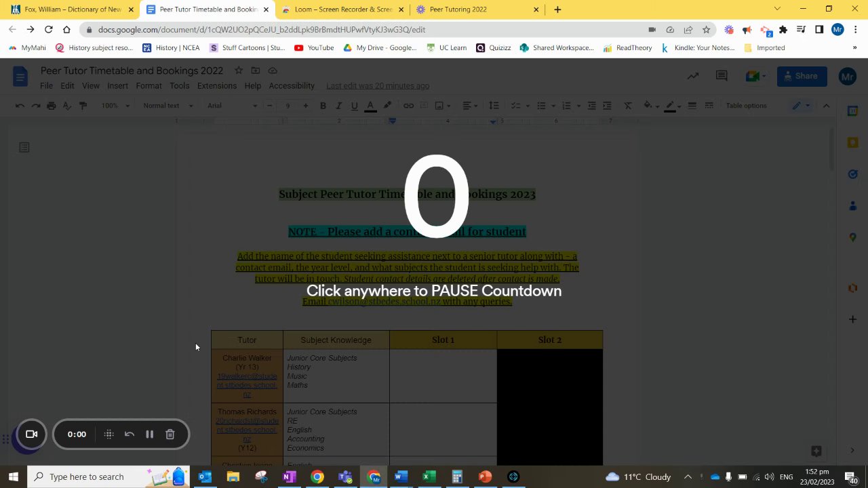
Task: Open the Editing mode pencil dropdown
Action: (802, 106)
